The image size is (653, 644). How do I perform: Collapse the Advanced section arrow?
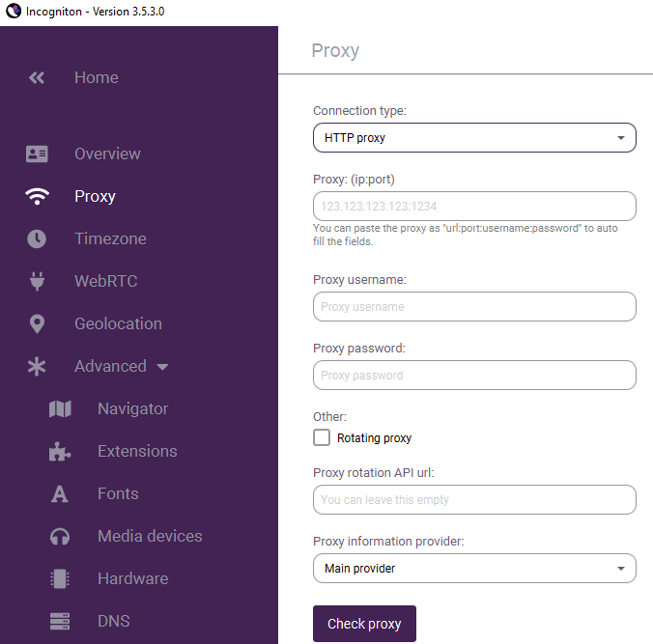pos(162,367)
